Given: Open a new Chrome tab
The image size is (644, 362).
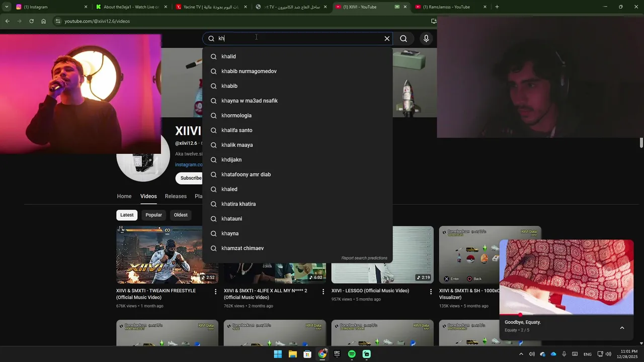Looking at the screenshot, I should point(497,7).
